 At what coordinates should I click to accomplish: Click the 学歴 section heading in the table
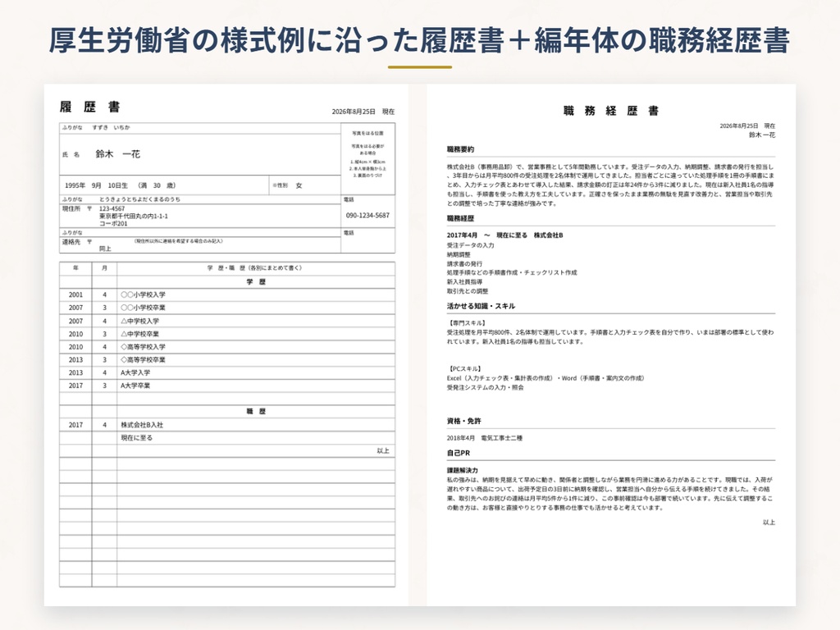[x=256, y=282]
